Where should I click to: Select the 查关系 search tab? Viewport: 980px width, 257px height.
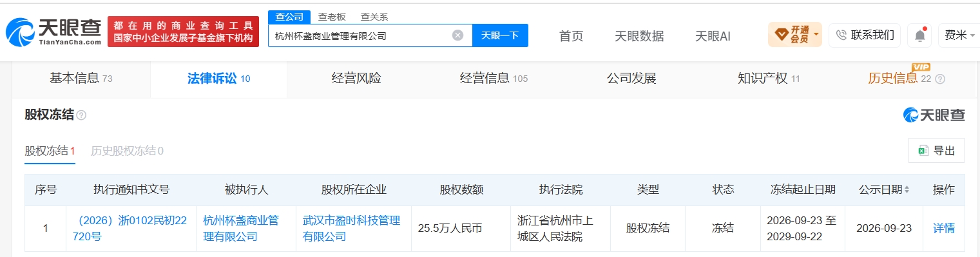point(374,17)
